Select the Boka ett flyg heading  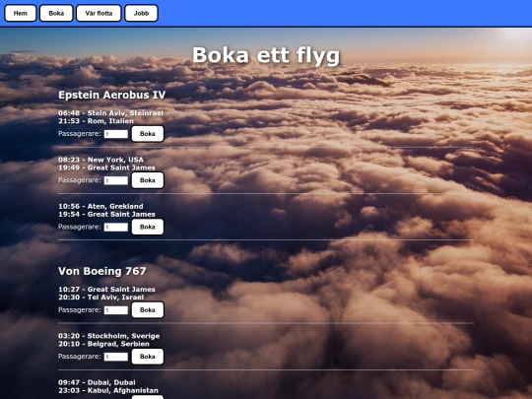pyautogui.click(x=266, y=55)
